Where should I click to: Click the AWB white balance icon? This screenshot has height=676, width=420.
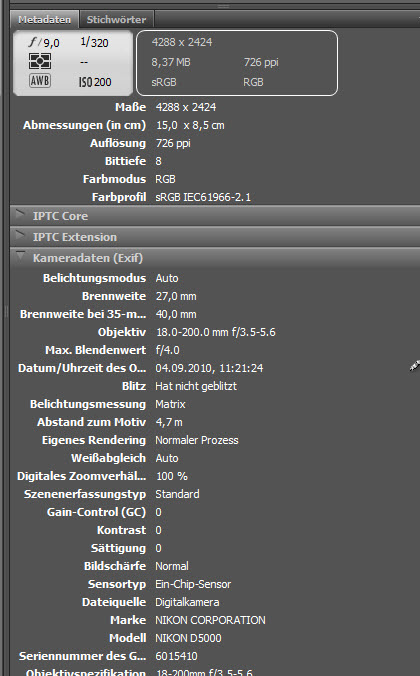click(x=40, y=81)
